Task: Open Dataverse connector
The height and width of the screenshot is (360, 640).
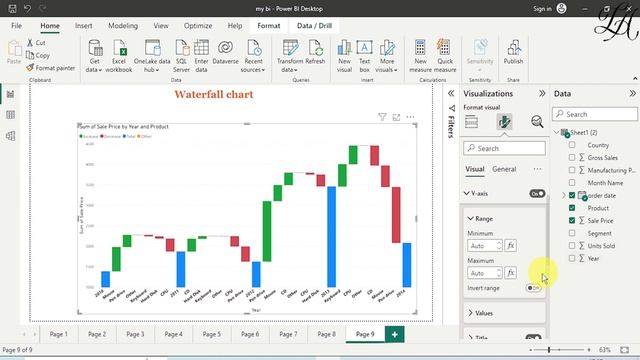Action: (x=225, y=52)
